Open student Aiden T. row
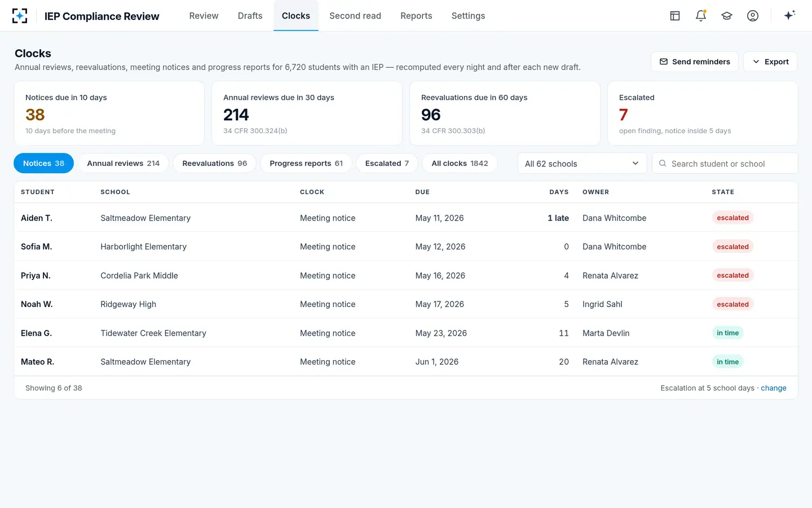The height and width of the screenshot is (508, 812). click(406, 218)
